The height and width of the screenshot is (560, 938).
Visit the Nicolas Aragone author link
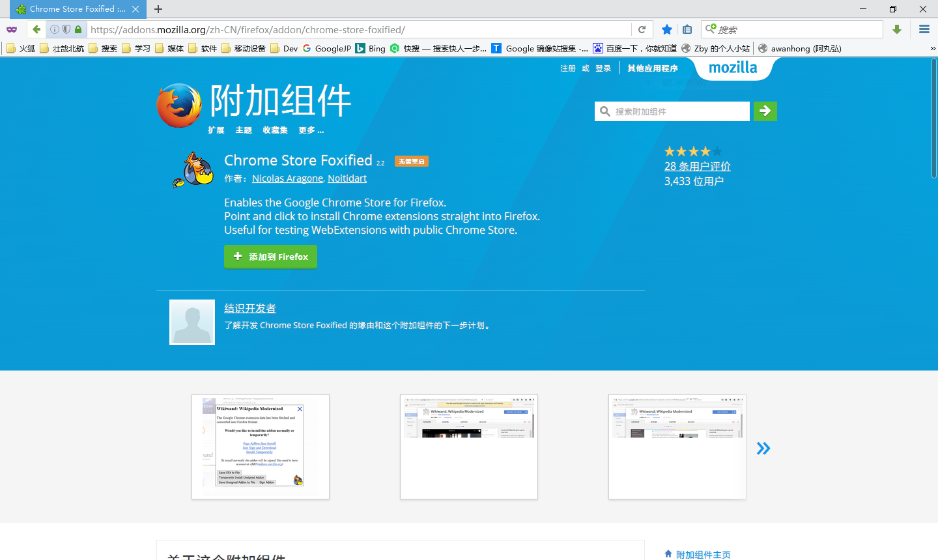point(287,178)
